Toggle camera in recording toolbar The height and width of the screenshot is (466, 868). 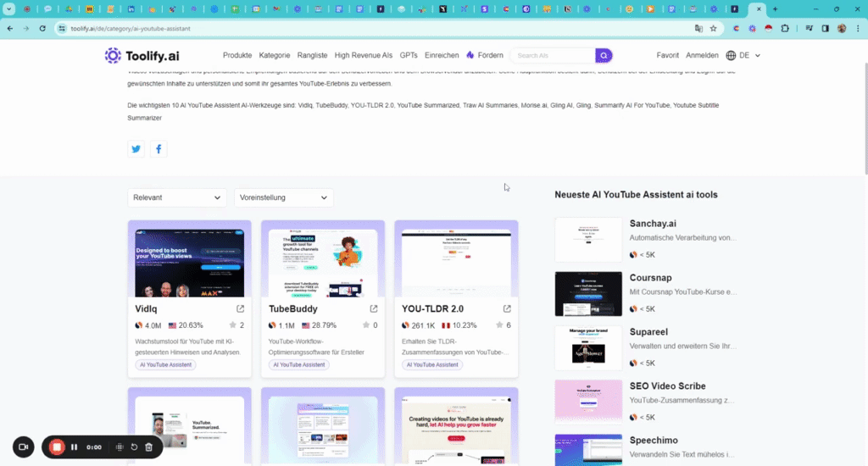(x=23, y=447)
